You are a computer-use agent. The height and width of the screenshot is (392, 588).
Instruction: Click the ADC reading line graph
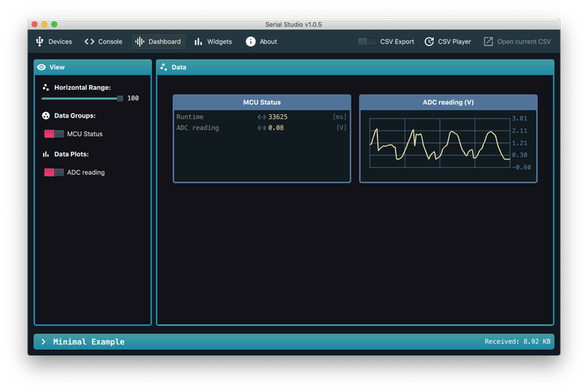(x=439, y=143)
